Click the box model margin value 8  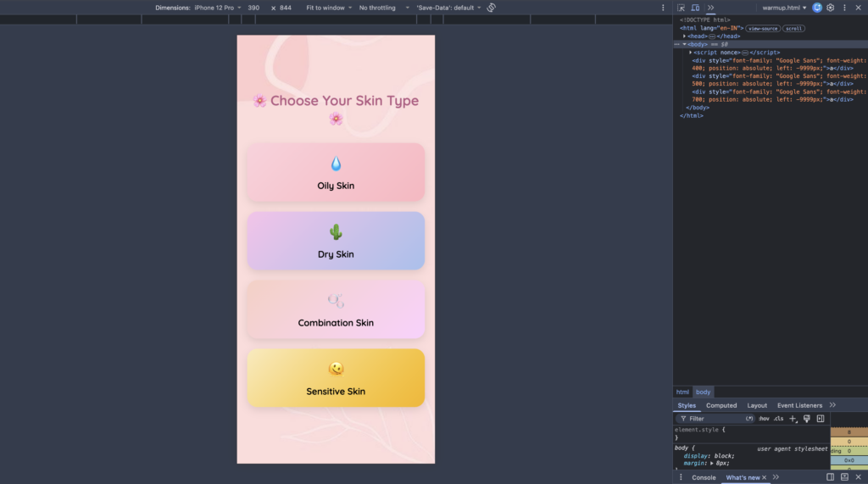coord(849,432)
